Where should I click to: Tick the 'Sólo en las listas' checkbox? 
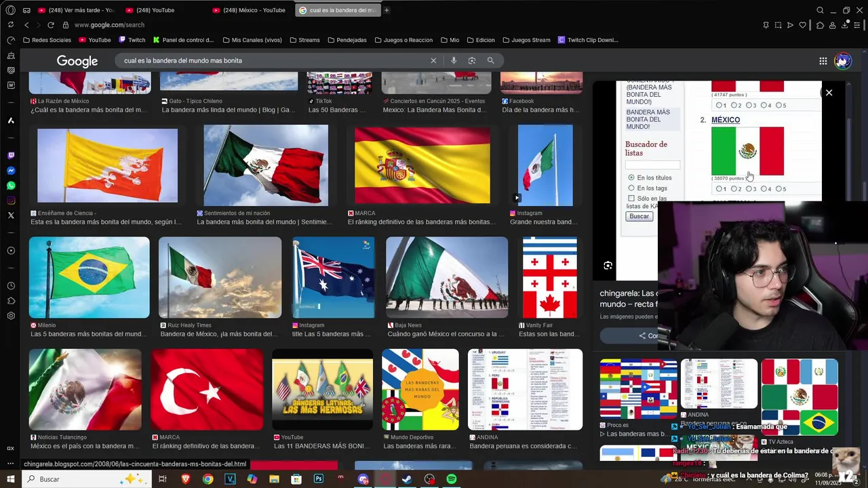pyautogui.click(x=631, y=199)
